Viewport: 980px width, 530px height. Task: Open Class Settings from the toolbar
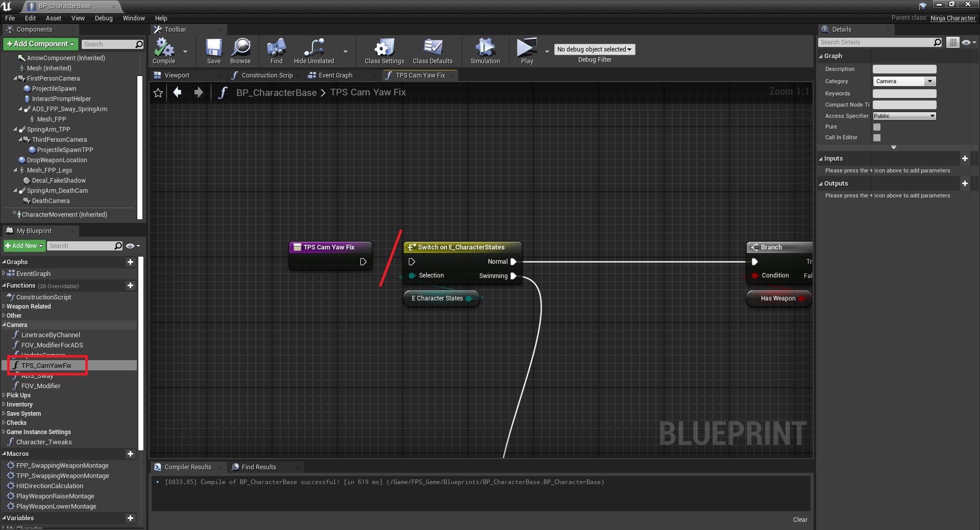click(x=384, y=48)
